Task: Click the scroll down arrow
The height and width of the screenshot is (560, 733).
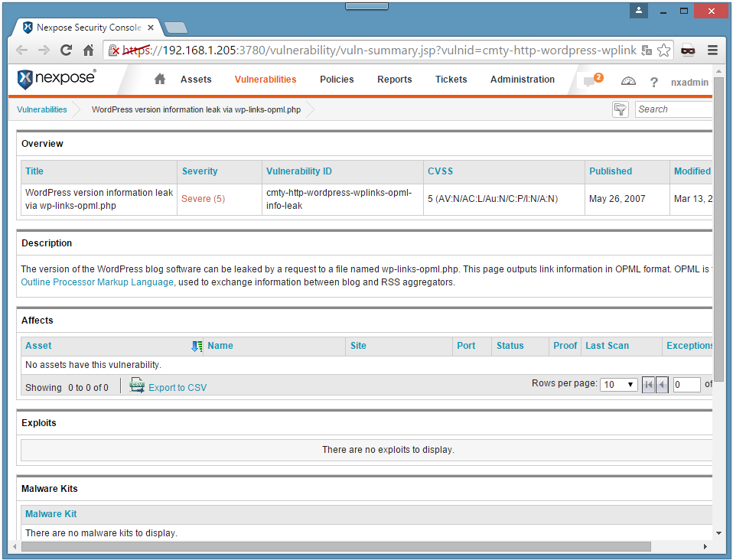Action: (719, 533)
